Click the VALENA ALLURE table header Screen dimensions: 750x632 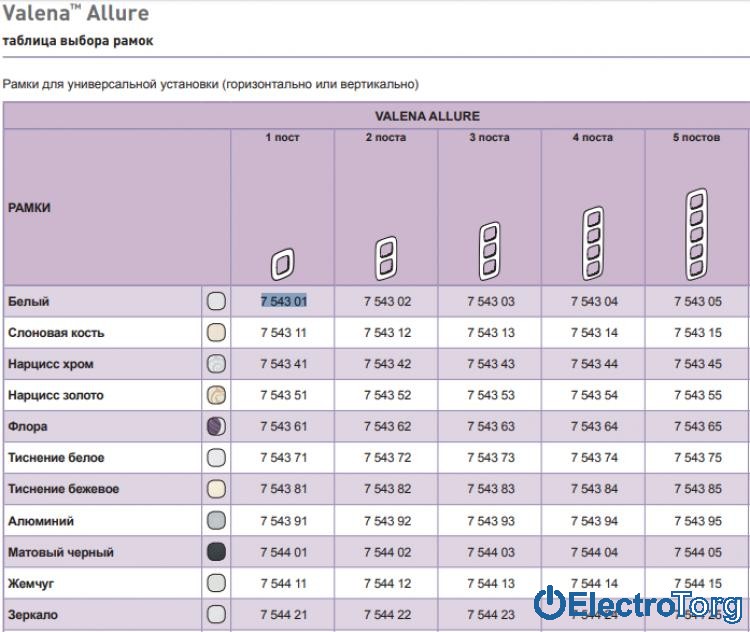point(427,116)
